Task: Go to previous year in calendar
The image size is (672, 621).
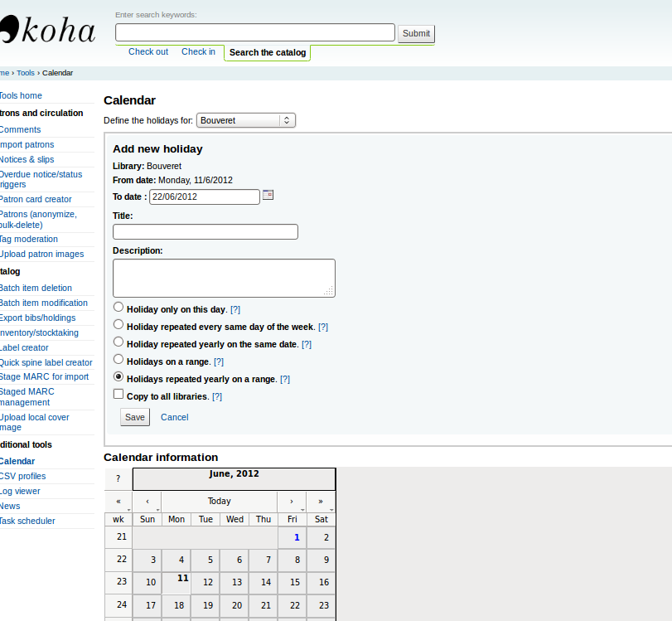Action: pyautogui.click(x=118, y=502)
